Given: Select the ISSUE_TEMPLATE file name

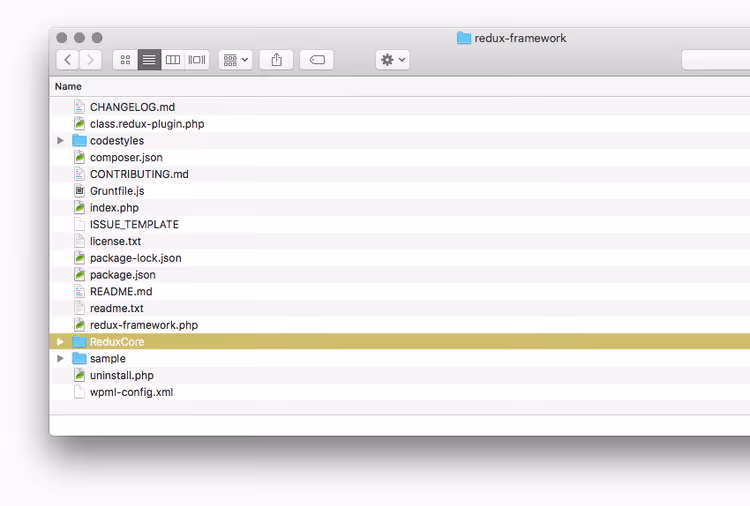Looking at the screenshot, I should [x=134, y=224].
